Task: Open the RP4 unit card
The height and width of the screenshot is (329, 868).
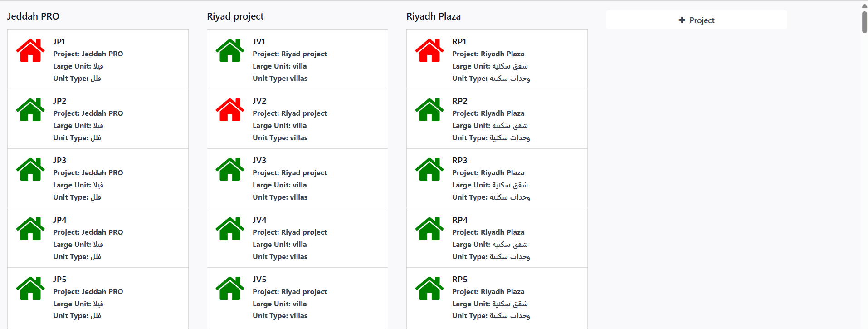Action: coord(497,238)
